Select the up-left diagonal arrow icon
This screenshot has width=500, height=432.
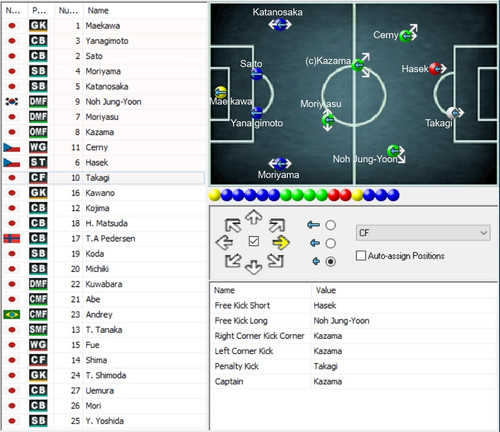(x=233, y=225)
